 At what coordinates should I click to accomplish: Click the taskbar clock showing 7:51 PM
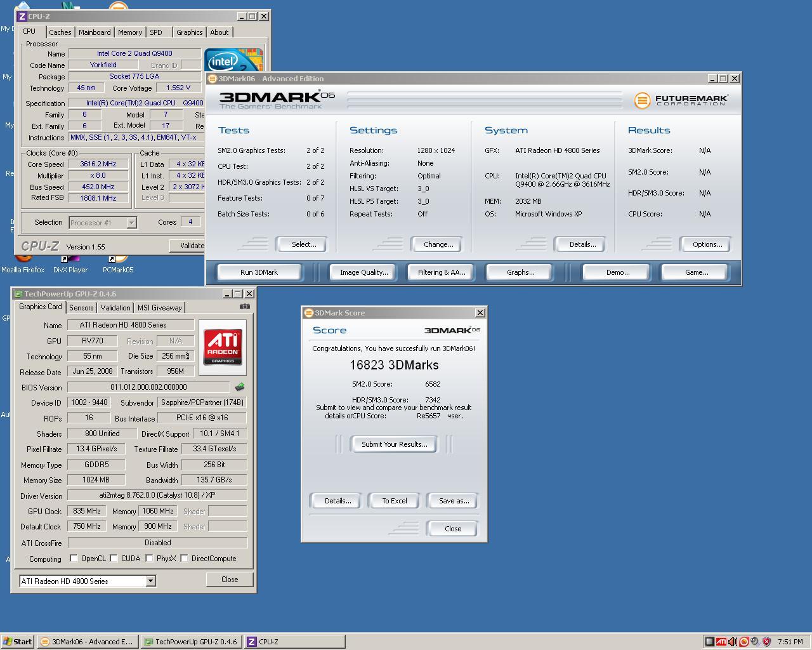click(790, 642)
